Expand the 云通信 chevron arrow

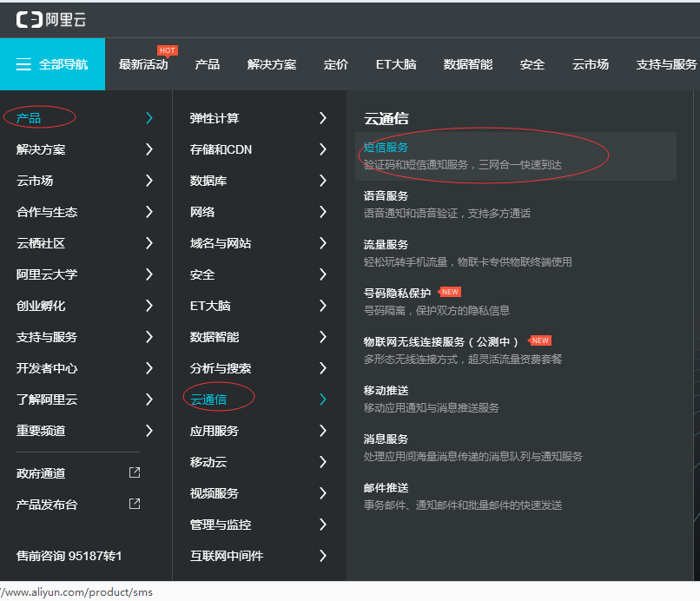[323, 400]
